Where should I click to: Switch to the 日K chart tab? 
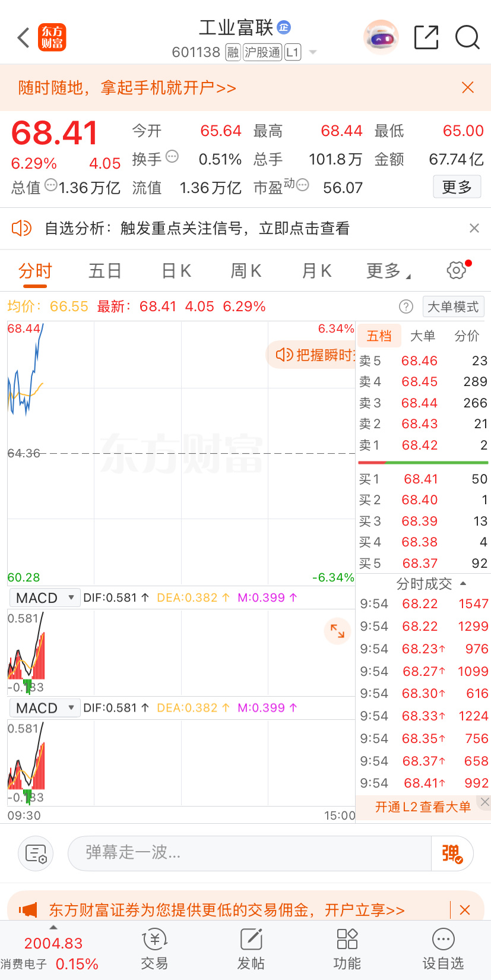(x=176, y=271)
